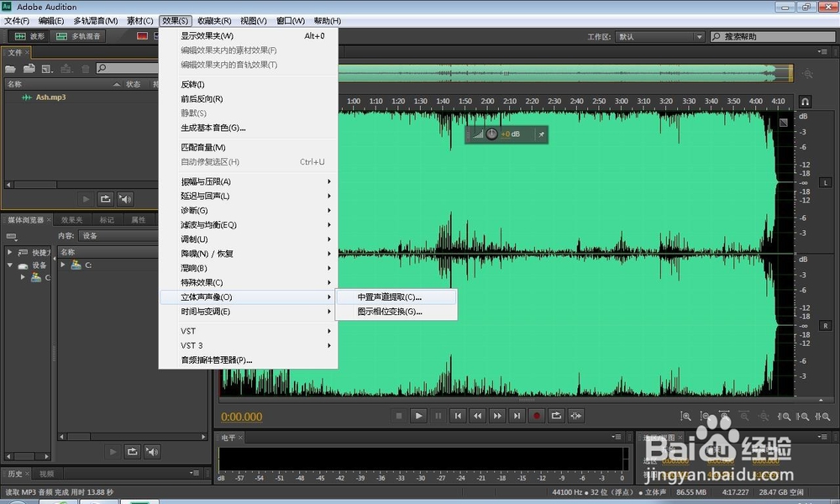The image size is (840, 504).
Task: Expand the 快捷 tree node
Action: point(9,252)
